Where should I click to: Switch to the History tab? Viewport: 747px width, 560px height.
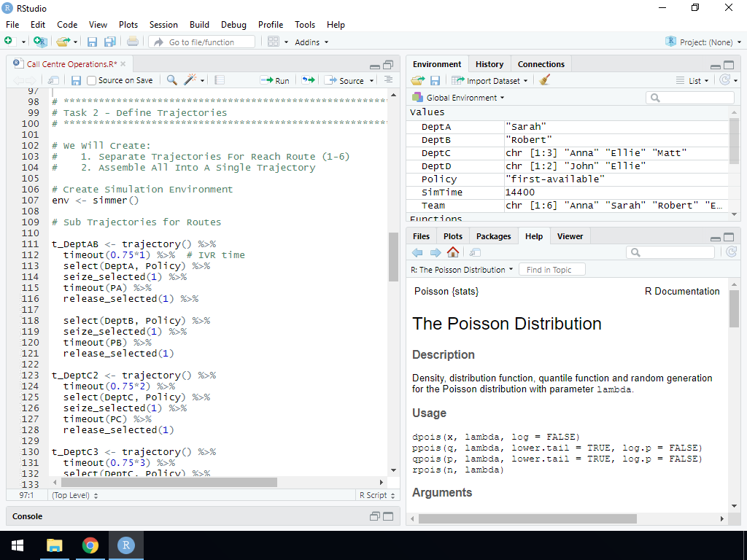pyautogui.click(x=489, y=64)
